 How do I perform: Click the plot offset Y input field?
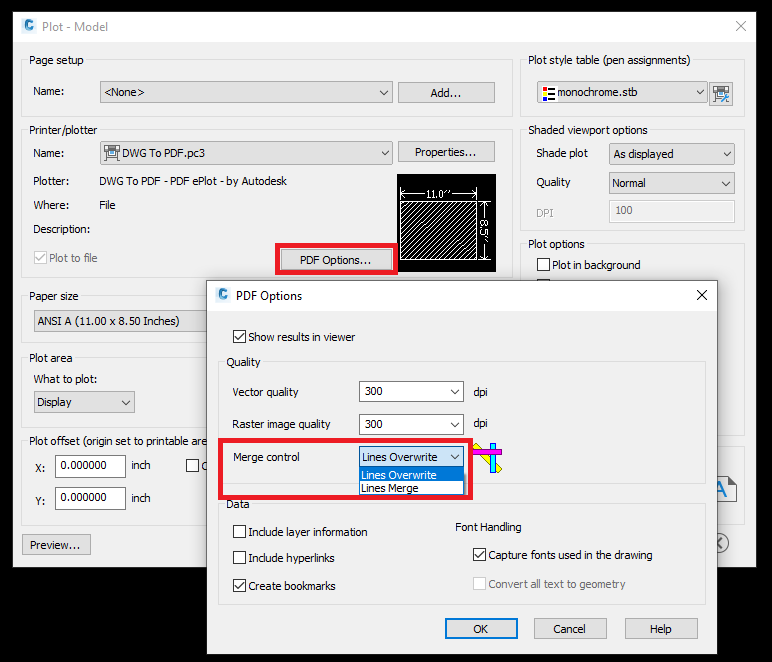coord(90,498)
